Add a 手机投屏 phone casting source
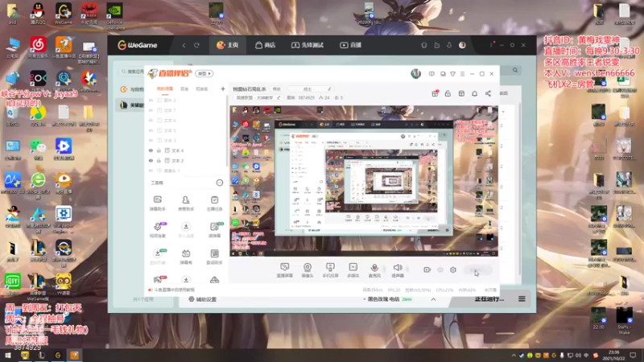644x362 pixels. coord(330,270)
